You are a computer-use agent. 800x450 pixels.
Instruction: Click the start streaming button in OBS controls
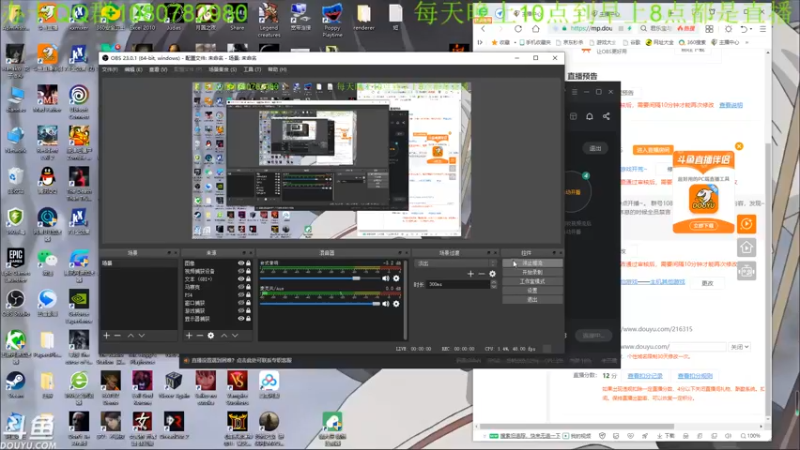pos(533,263)
